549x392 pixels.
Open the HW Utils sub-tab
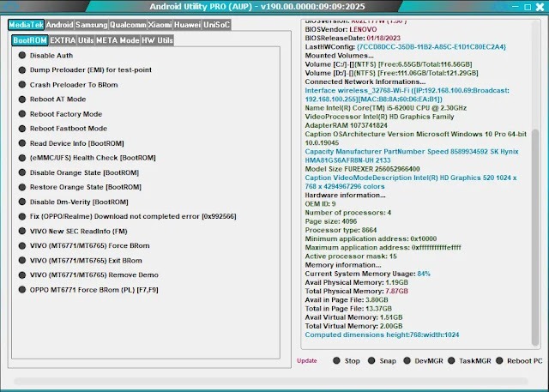pos(158,40)
